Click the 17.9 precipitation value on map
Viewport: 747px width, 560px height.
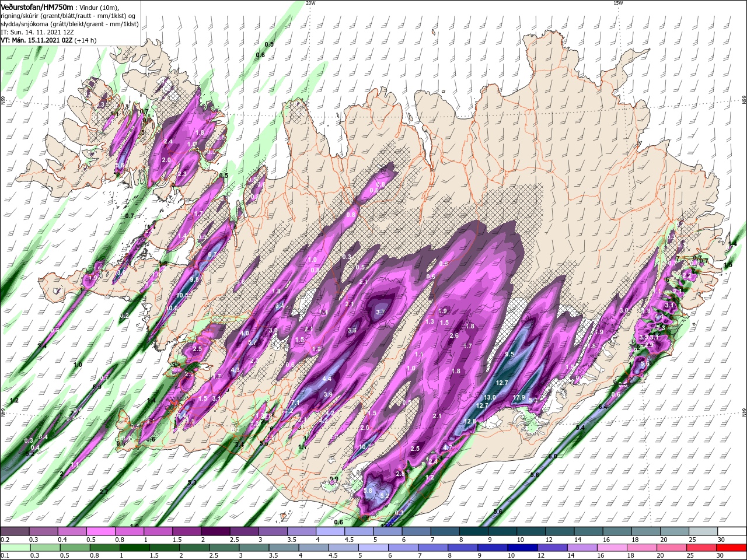click(519, 398)
